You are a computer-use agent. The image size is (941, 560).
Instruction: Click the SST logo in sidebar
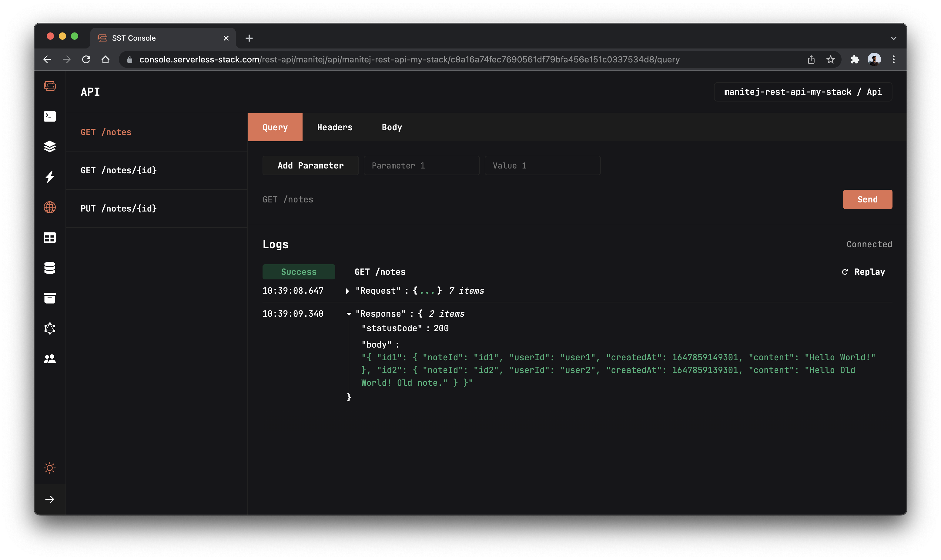coord(49,86)
